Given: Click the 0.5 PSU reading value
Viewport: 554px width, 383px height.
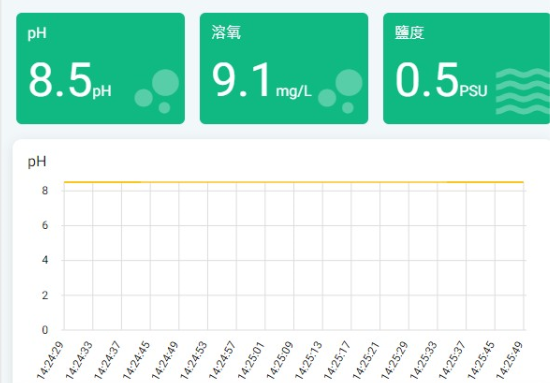Looking at the screenshot, I should tap(441, 80).
